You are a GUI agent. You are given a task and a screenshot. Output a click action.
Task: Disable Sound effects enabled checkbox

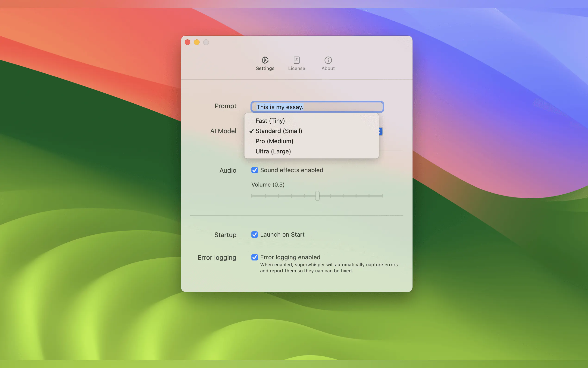(254, 170)
